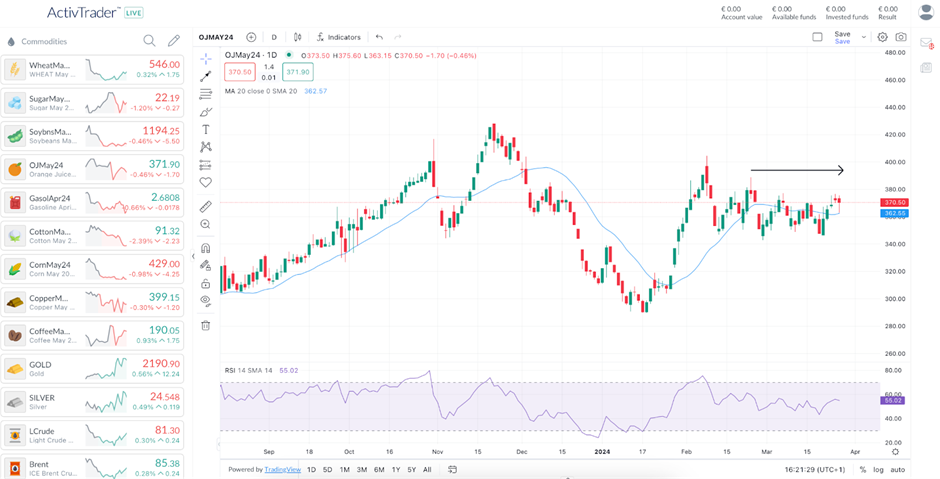Expand the Commodities category selector
Viewport: 940px width, 479px height.
[38, 41]
